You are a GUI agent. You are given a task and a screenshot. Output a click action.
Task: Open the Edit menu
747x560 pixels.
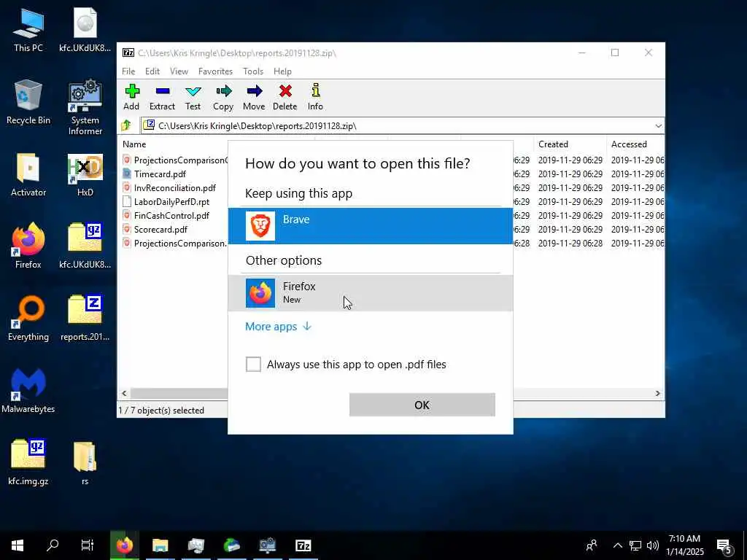[x=152, y=71]
